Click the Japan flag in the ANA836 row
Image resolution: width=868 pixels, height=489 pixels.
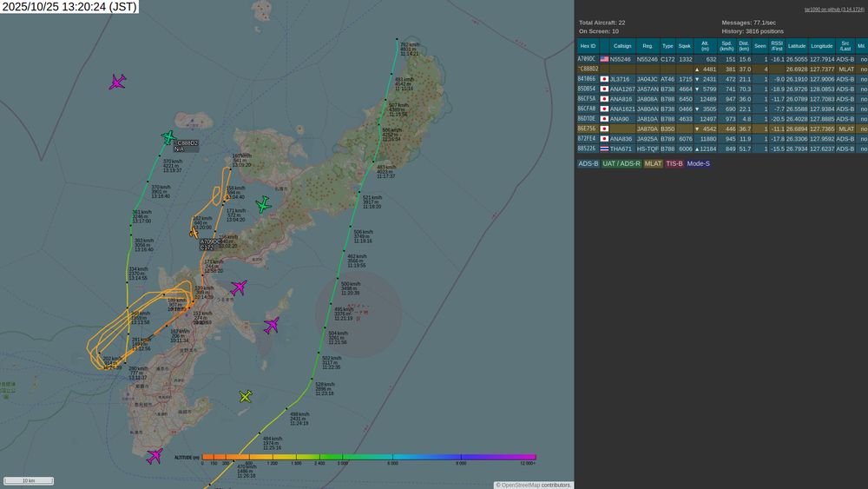click(604, 139)
